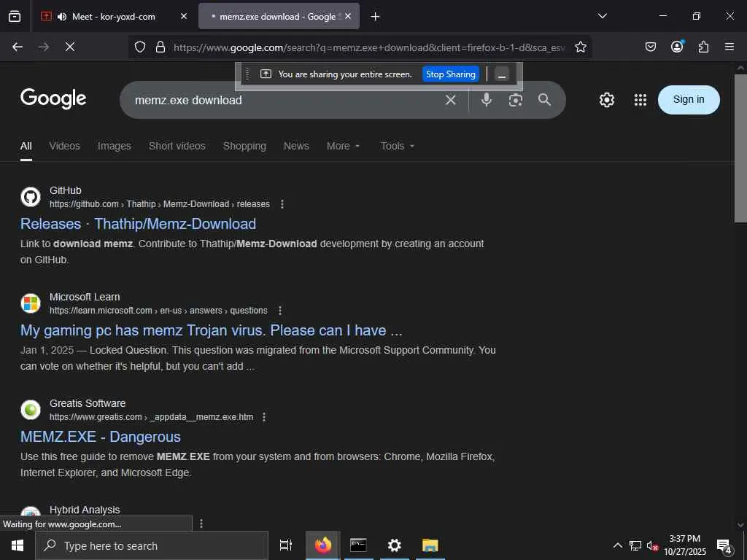Switch to the Meet - kor-yoxd-com tab
747x560 pixels.
pos(113,16)
